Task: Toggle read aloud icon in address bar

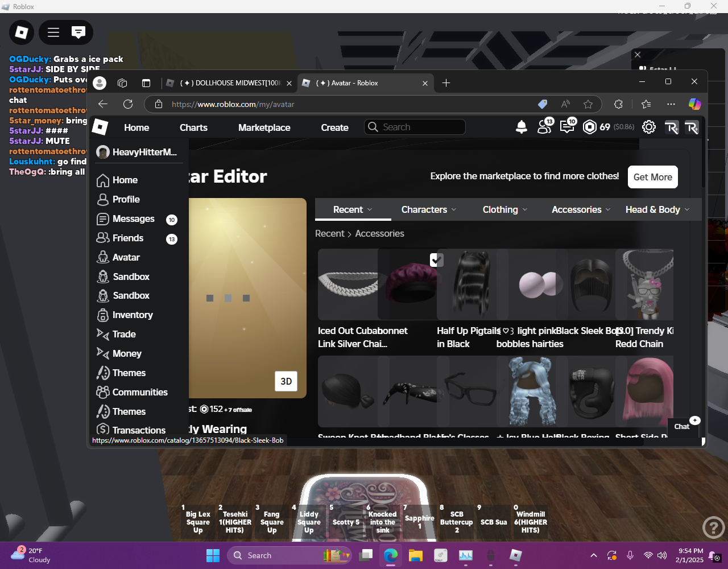Action: (x=565, y=104)
